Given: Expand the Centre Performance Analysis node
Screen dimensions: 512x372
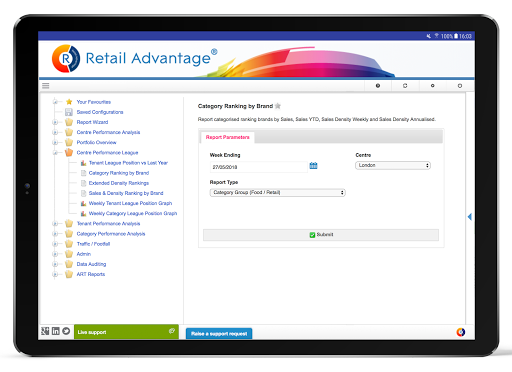Looking at the screenshot, I should 55,132.
